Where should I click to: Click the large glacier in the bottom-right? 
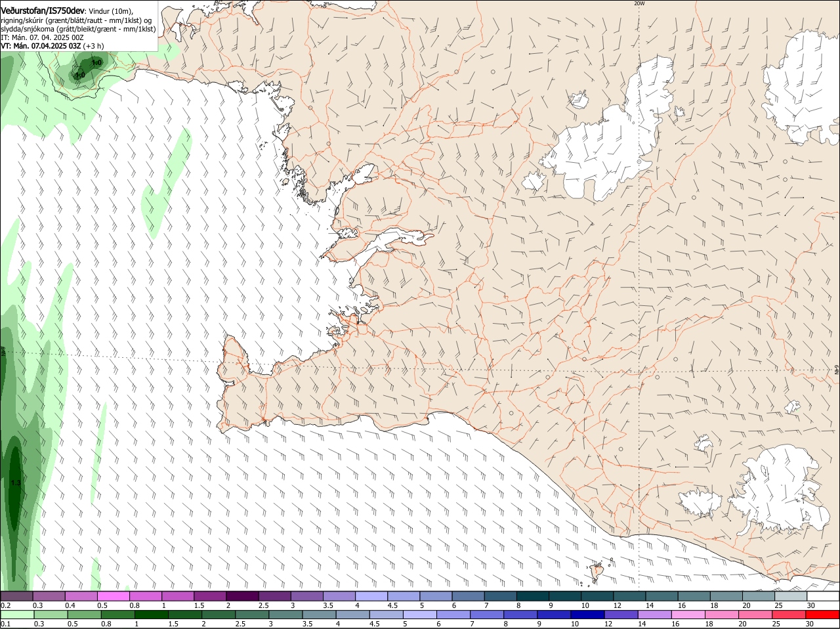781,489
